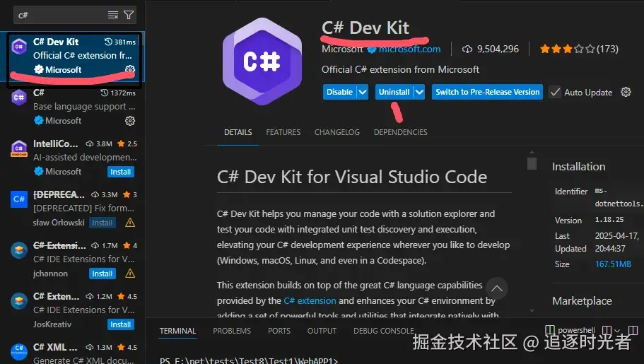This screenshot has height=364, width=644.
Task: Open the DEPENDENCIES tab
Action: coord(400,132)
